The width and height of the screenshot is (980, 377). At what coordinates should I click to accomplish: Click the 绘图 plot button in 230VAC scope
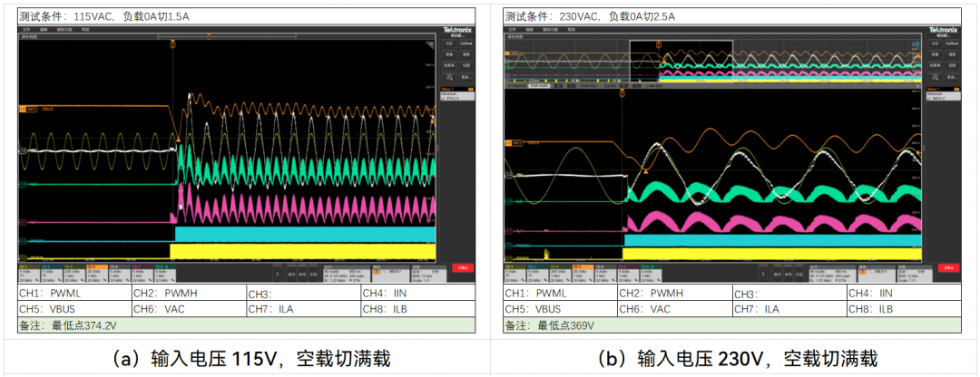coord(952,65)
